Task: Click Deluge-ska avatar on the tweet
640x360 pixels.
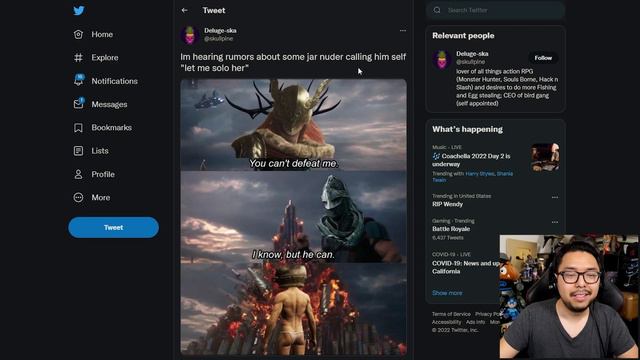Action: (190, 35)
